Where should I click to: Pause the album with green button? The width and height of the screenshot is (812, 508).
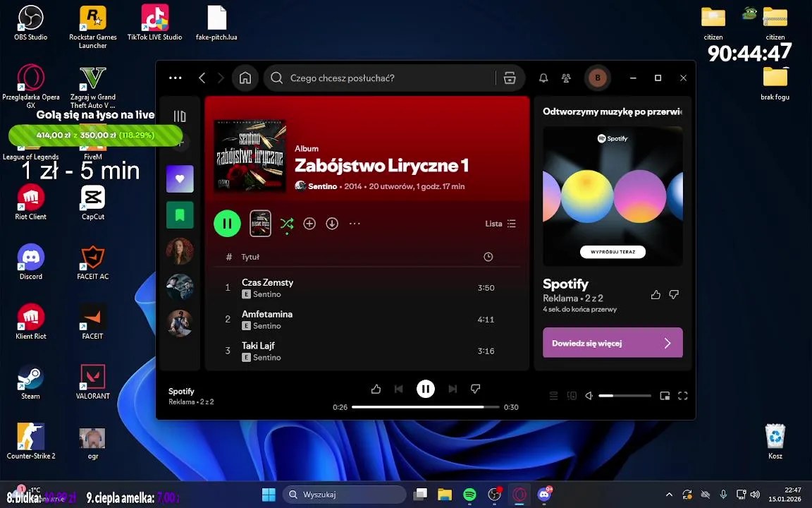pos(228,224)
